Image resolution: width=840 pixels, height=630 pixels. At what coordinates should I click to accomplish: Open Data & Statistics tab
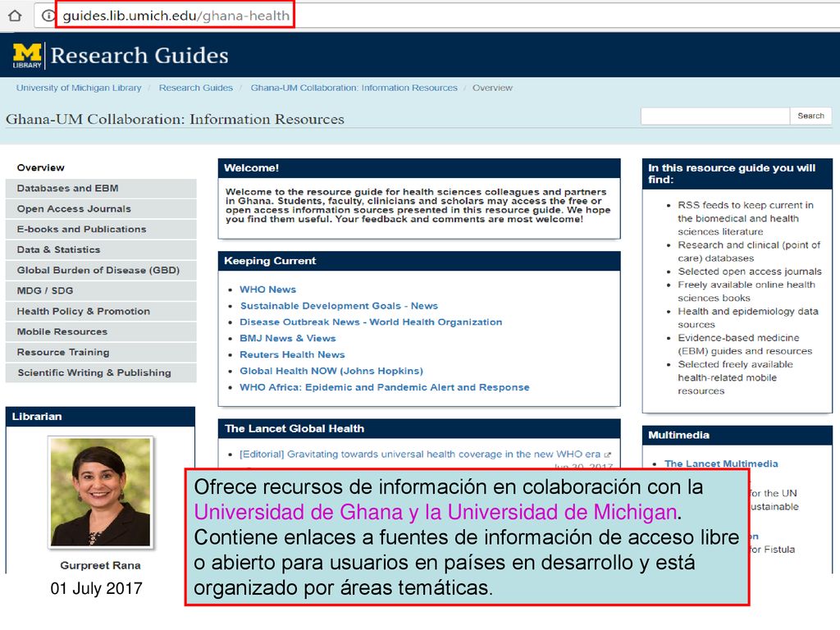pos(101,249)
